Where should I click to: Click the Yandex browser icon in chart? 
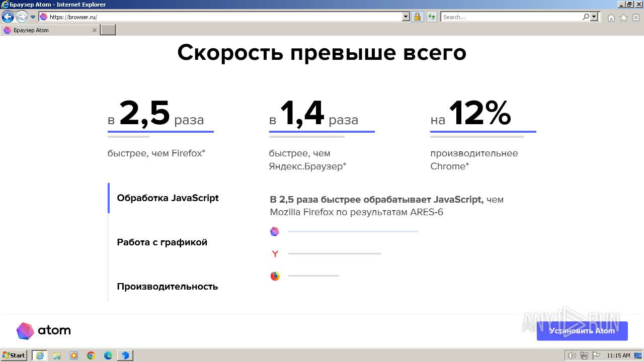[275, 254]
